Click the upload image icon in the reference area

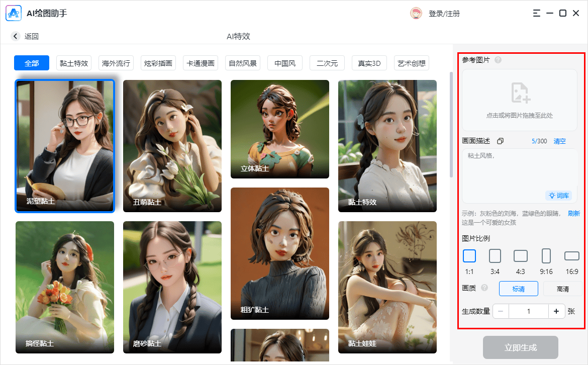(520, 93)
